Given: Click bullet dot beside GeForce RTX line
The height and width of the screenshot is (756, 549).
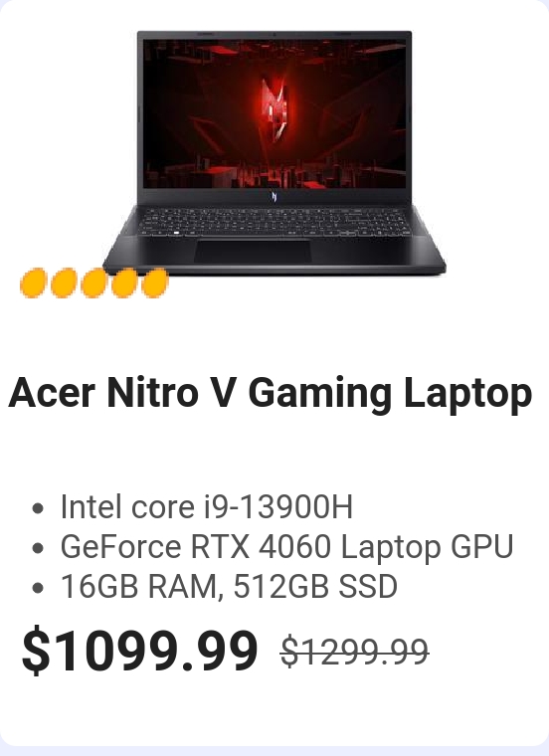Looking at the screenshot, I should 38,548.
